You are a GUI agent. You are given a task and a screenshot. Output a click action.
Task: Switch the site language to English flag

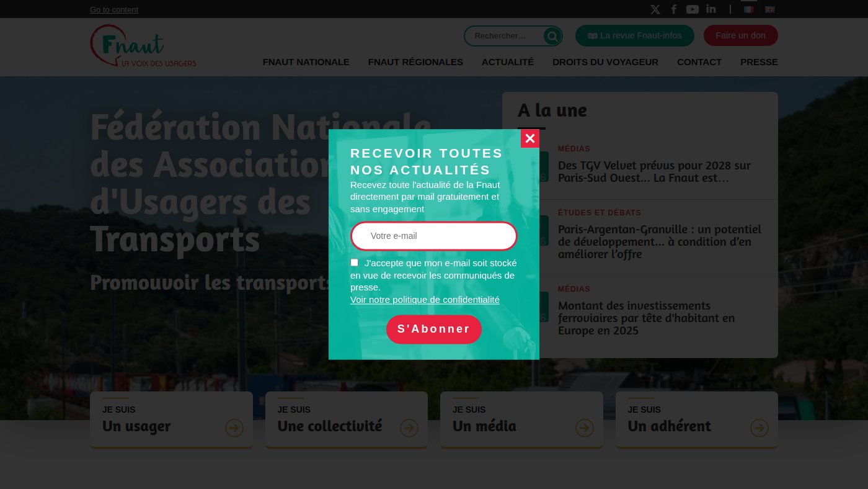770,9
